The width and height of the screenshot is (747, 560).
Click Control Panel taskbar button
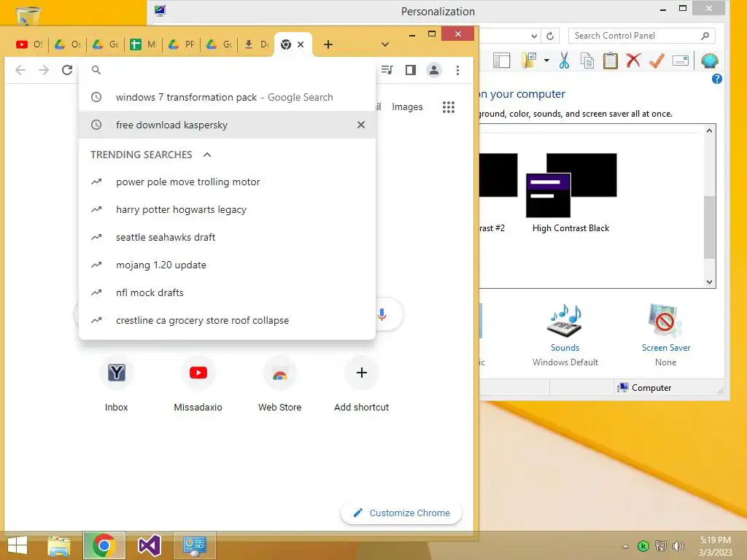coord(194,545)
